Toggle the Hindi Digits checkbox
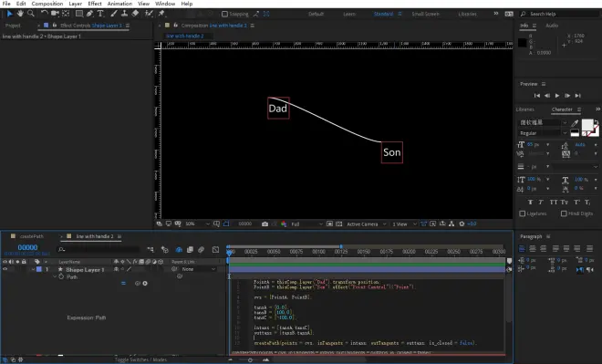 coord(564,213)
